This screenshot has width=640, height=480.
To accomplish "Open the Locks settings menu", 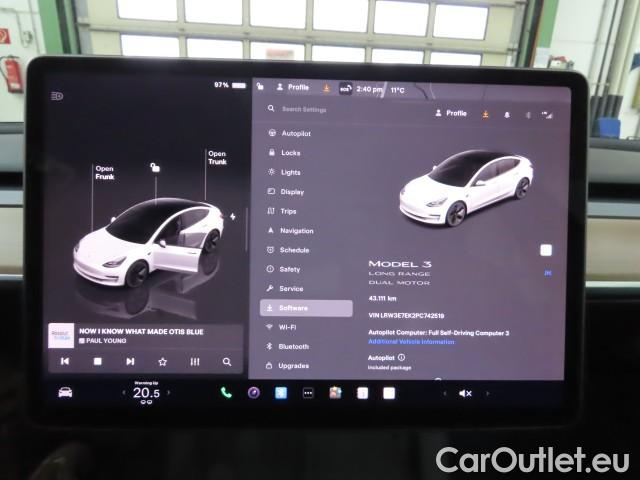I will pyautogui.click(x=284, y=153).
